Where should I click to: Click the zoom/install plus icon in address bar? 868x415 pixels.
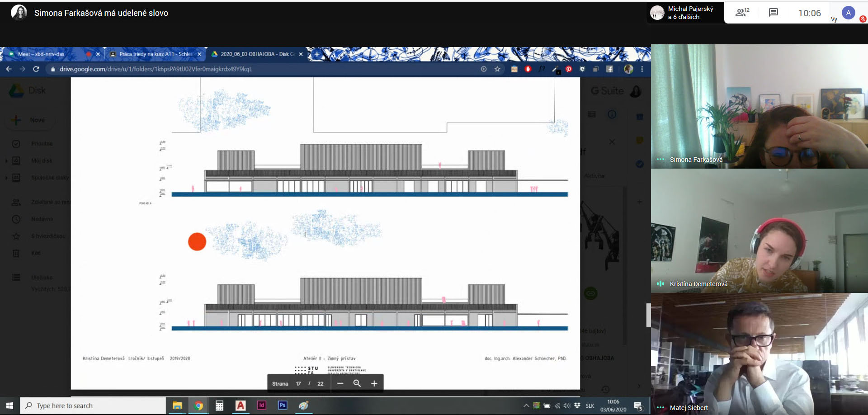(484, 69)
